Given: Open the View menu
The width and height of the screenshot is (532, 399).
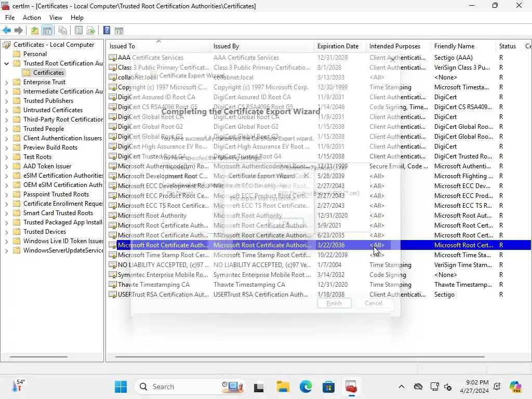Looking at the screenshot, I should tap(56, 18).
